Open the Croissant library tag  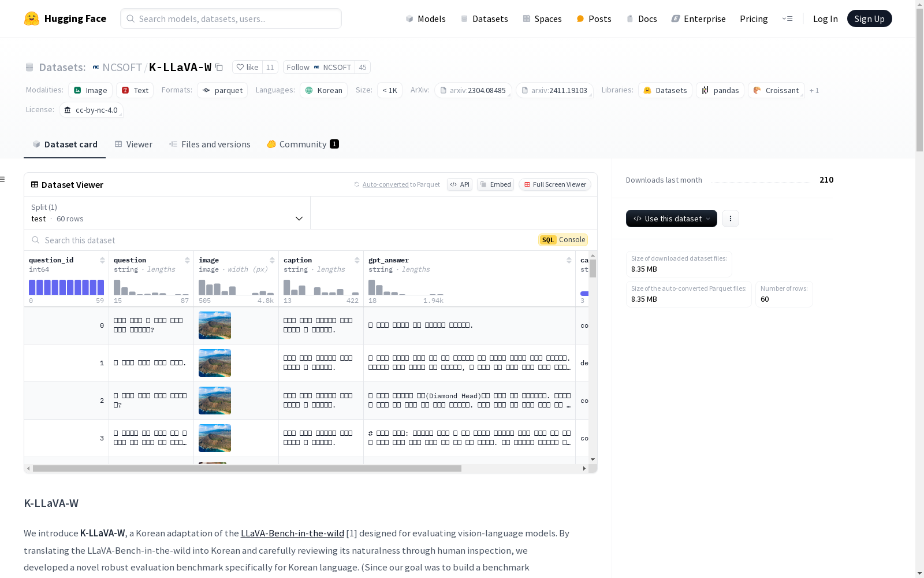coord(776,90)
